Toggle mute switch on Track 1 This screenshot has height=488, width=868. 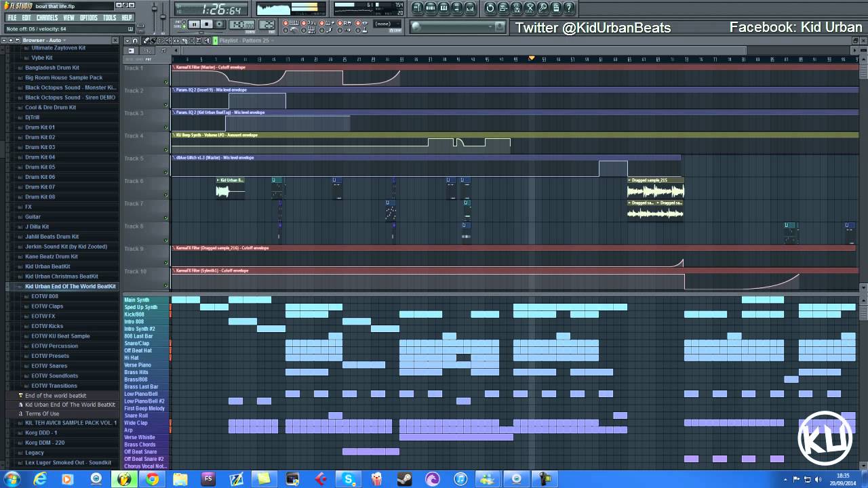click(165, 83)
